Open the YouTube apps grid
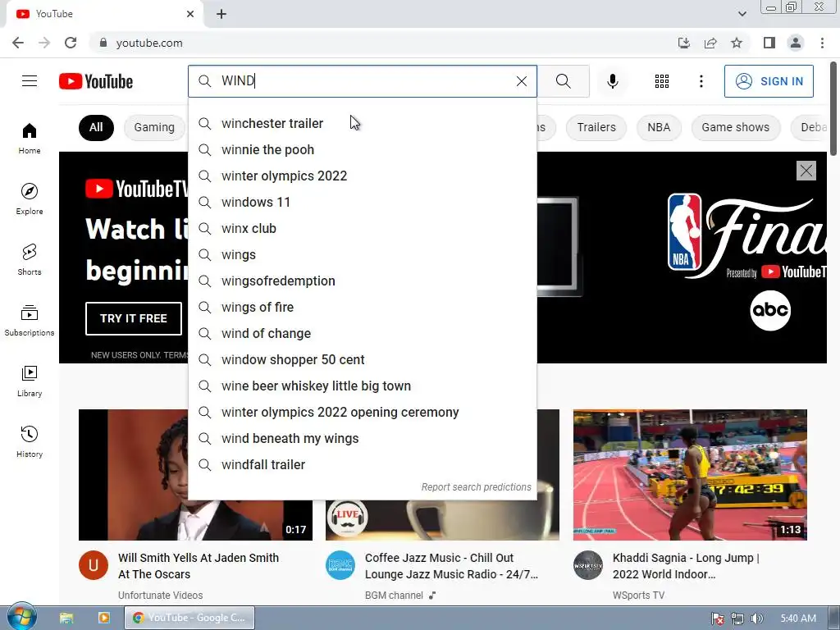Screen dimensions: 840x630 click(662, 81)
